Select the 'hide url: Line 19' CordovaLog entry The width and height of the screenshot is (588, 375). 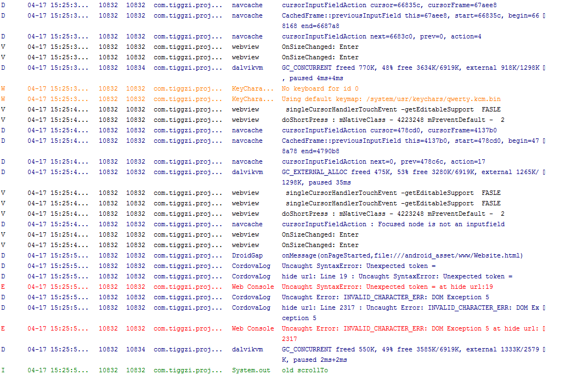397,277
